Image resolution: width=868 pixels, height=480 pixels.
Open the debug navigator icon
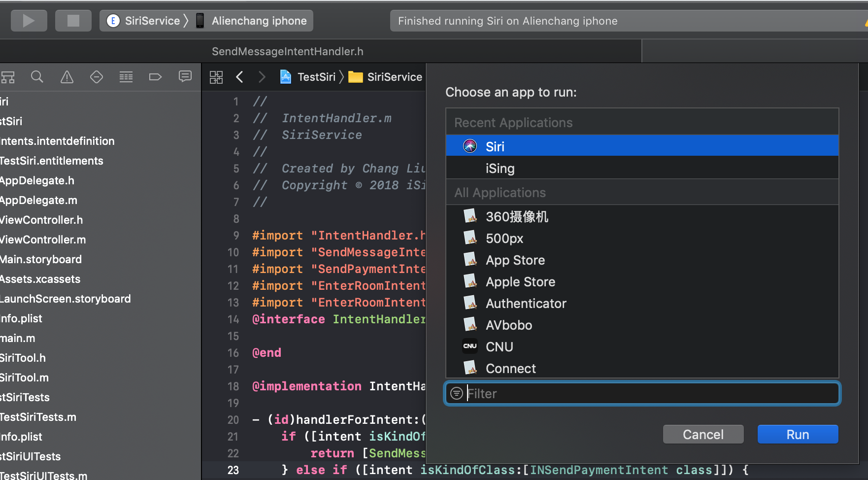pos(126,77)
